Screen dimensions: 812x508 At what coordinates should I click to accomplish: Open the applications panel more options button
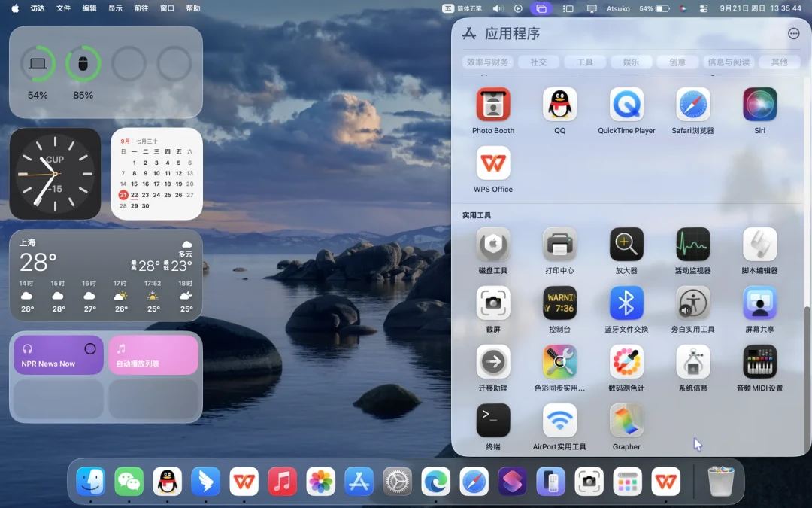[x=793, y=34]
